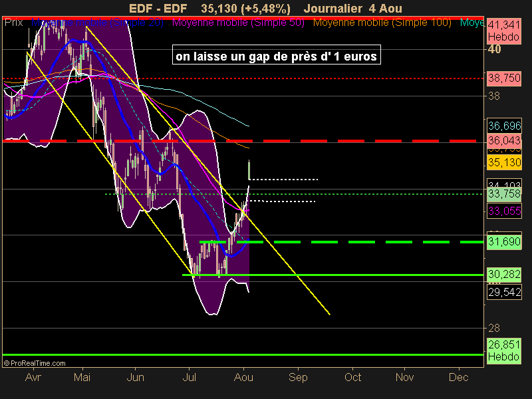Select the white "29,542" price label
The width and height of the screenshot is (532, 399).
[505, 292]
